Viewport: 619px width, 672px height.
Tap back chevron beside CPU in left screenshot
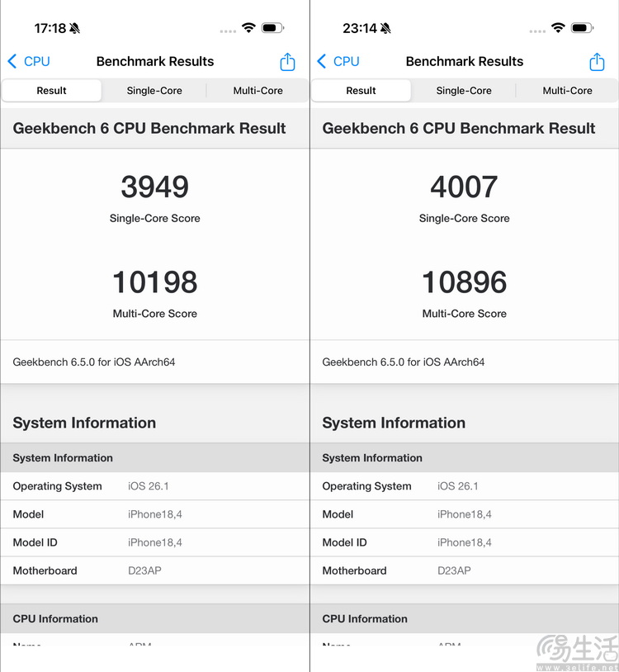12,61
